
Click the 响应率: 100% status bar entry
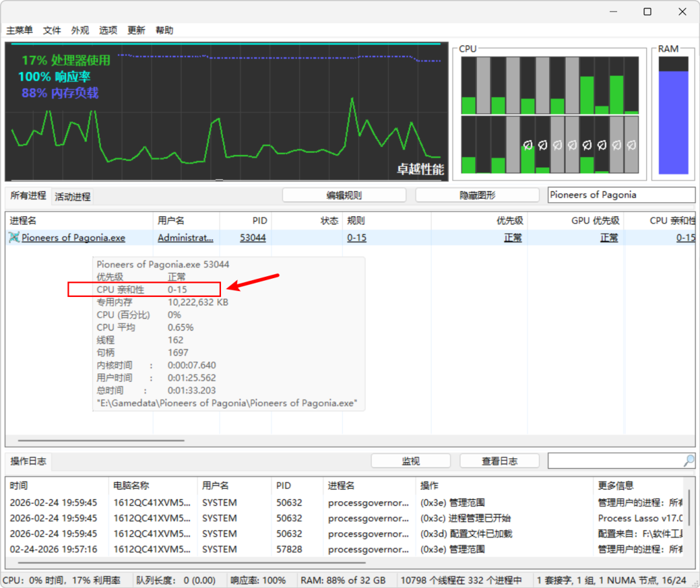[258, 580]
